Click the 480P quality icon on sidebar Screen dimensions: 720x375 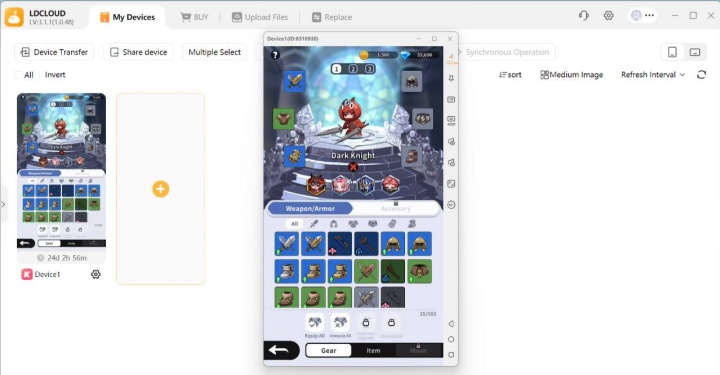pos(451,121)
